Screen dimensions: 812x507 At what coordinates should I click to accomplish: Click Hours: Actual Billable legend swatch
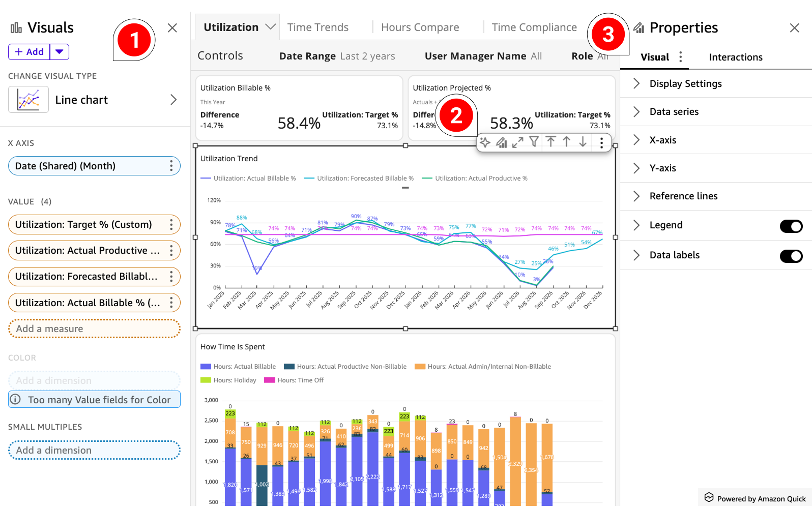coord(206,366)
